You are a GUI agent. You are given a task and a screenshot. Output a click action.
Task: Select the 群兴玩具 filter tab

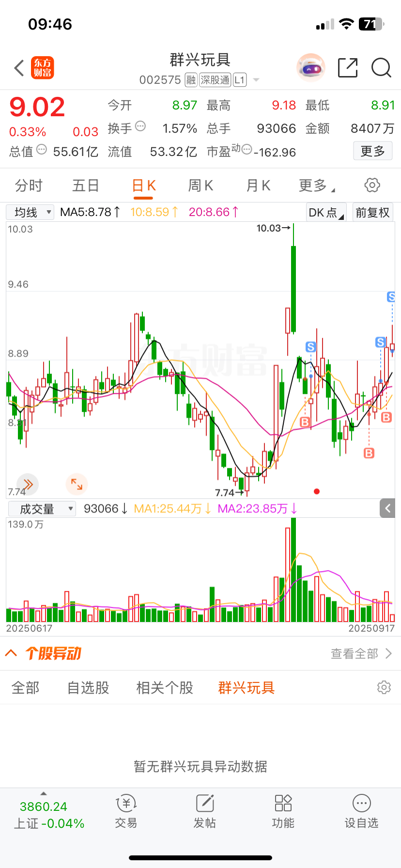(247, 687)
